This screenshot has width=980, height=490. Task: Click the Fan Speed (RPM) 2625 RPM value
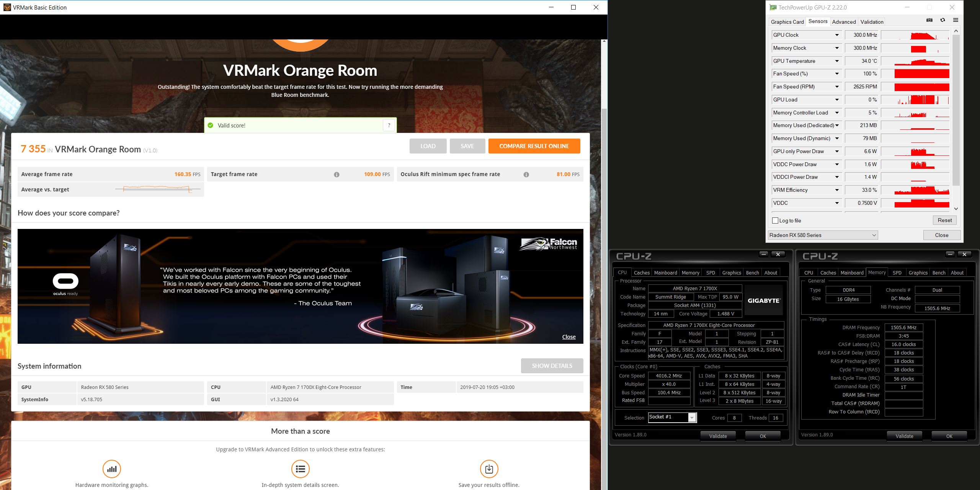pos(861,87)
